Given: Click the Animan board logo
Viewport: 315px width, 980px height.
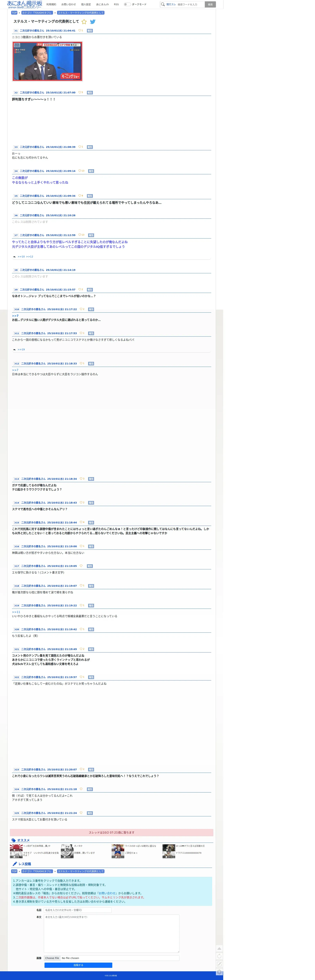Looking at the screenshot, I should (25, 5).
